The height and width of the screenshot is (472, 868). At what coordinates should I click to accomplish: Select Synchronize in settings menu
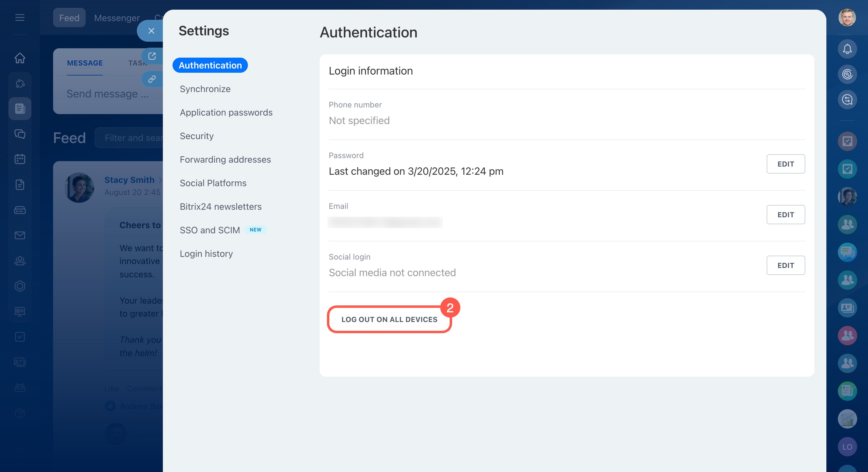pyautogui.click(x=205, y=89)
